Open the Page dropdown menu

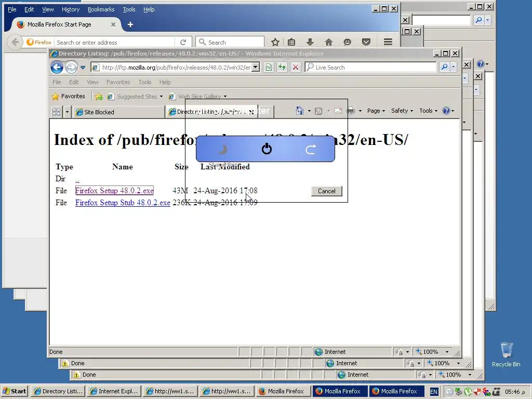[x=376, y=111]
